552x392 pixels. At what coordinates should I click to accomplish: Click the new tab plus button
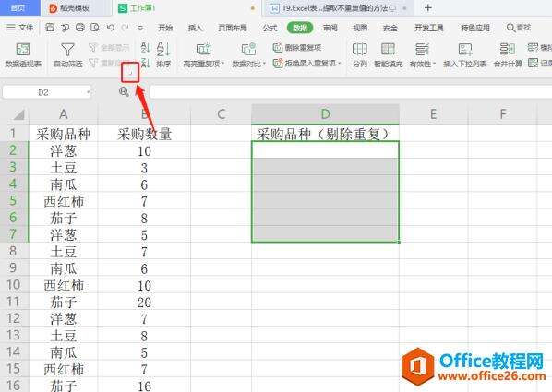428,7
